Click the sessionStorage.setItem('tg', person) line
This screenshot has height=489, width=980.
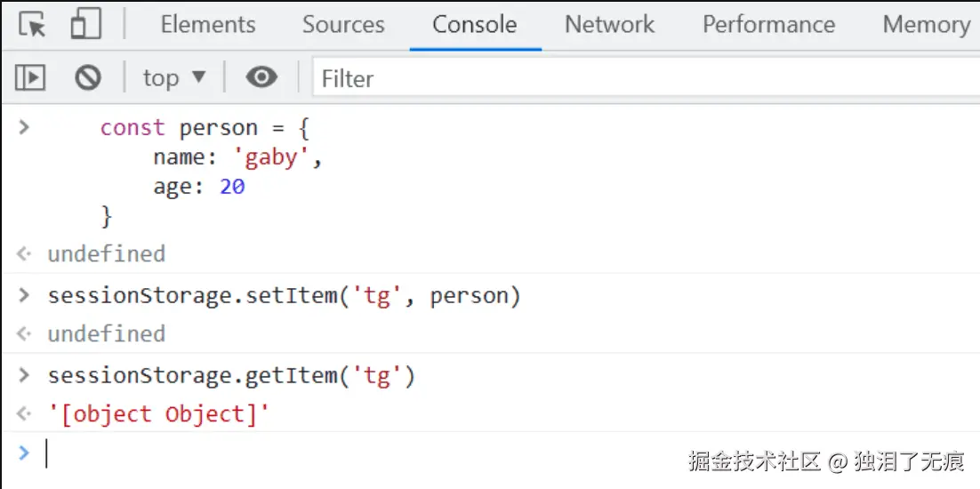click(x=284, y=296)
